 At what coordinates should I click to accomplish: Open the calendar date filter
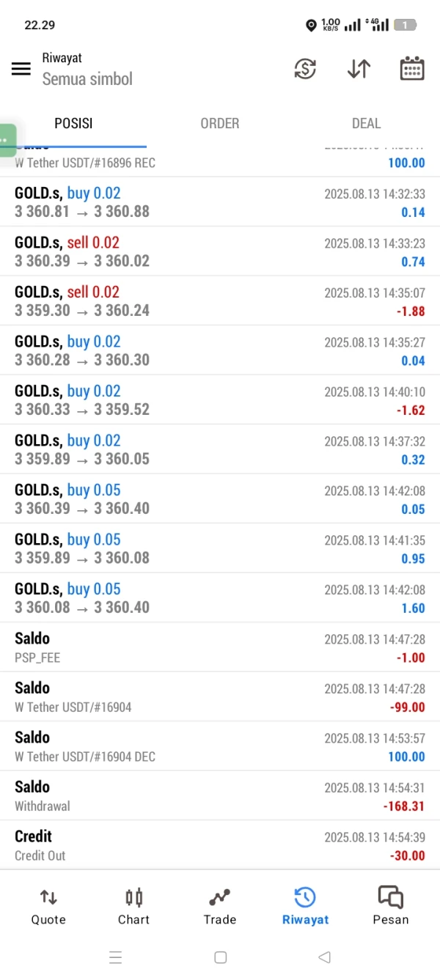[x=412, y=69]
